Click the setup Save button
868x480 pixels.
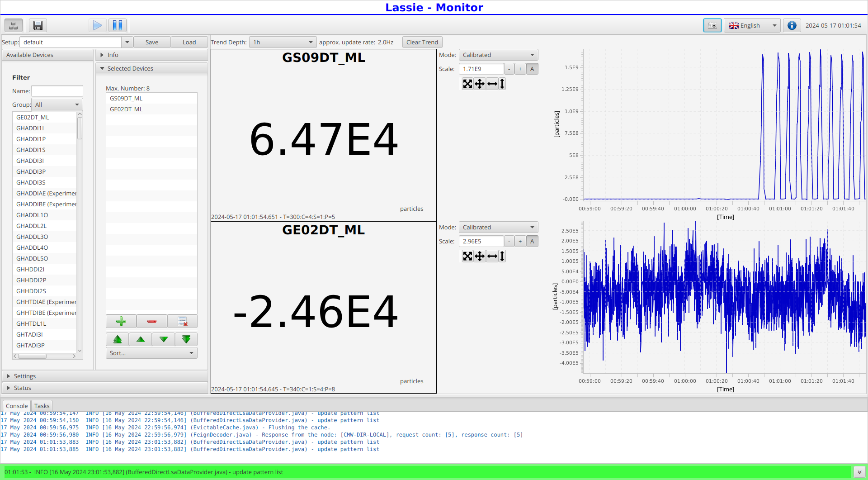tap(152, 42)
